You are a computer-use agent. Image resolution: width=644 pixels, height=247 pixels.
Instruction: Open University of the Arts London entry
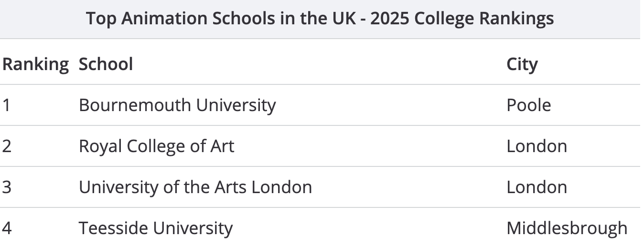click(195, 187)
